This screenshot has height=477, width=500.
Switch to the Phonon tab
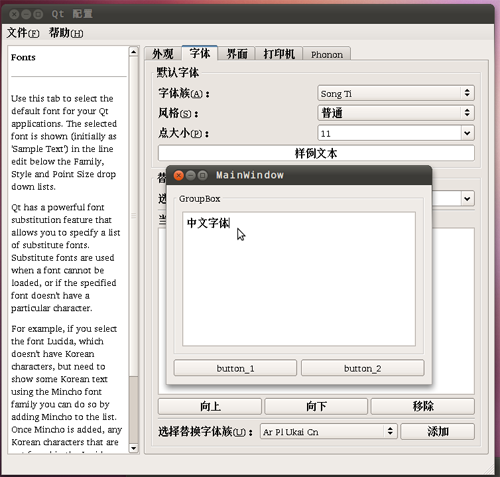coord(327,54)
